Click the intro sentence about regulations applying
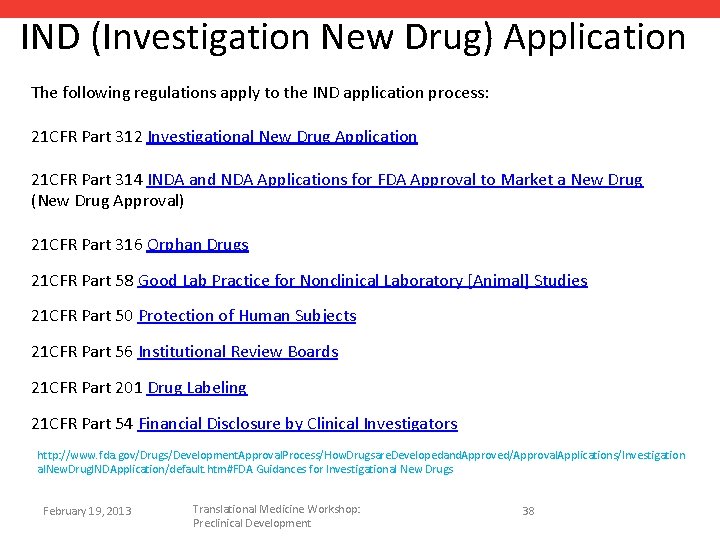This screenshot has height=540, width=720. click(260, 93)
